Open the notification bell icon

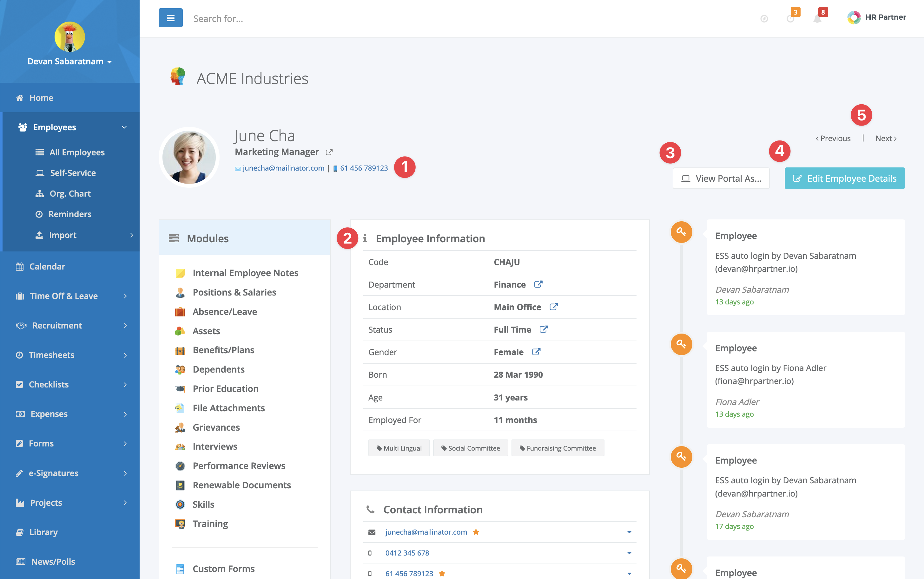click(817, 19)
